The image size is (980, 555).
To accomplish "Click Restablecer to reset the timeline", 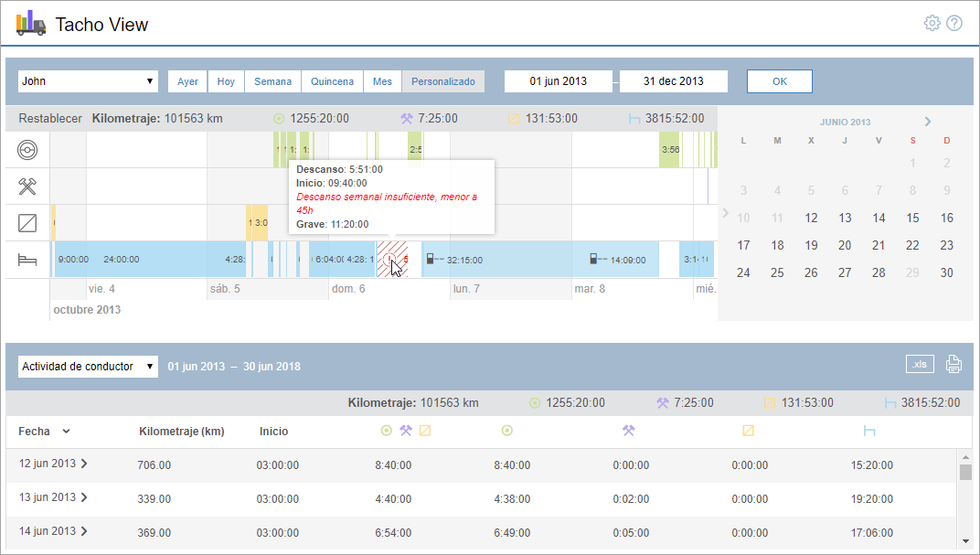I will pos(50,118).
